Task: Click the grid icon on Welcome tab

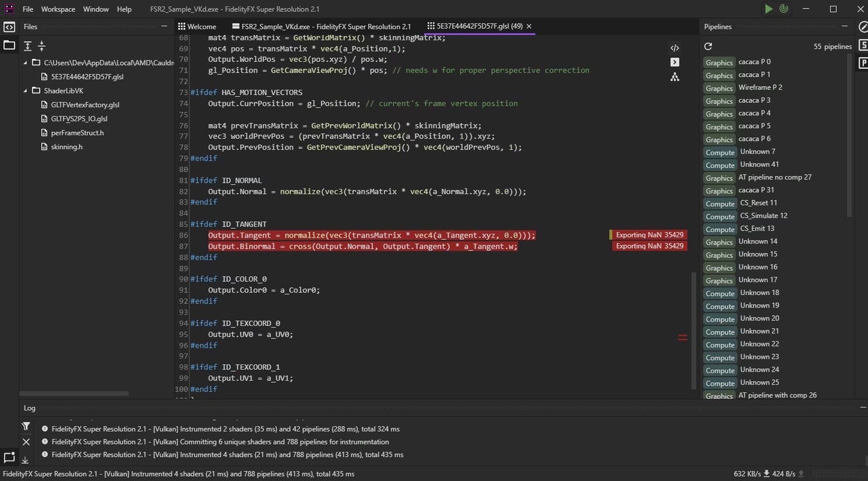Action: (x=181, y=27)
